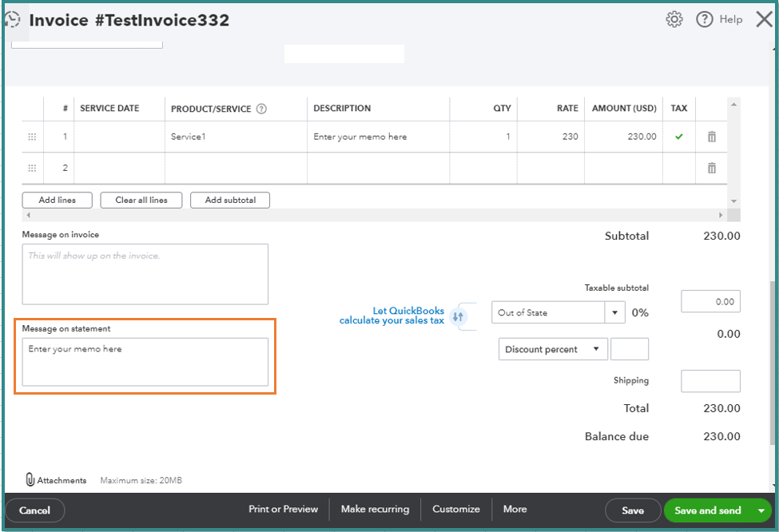Open Print or Preview
Viewport: 779px width, 532px height.
(x=283, y=509)
